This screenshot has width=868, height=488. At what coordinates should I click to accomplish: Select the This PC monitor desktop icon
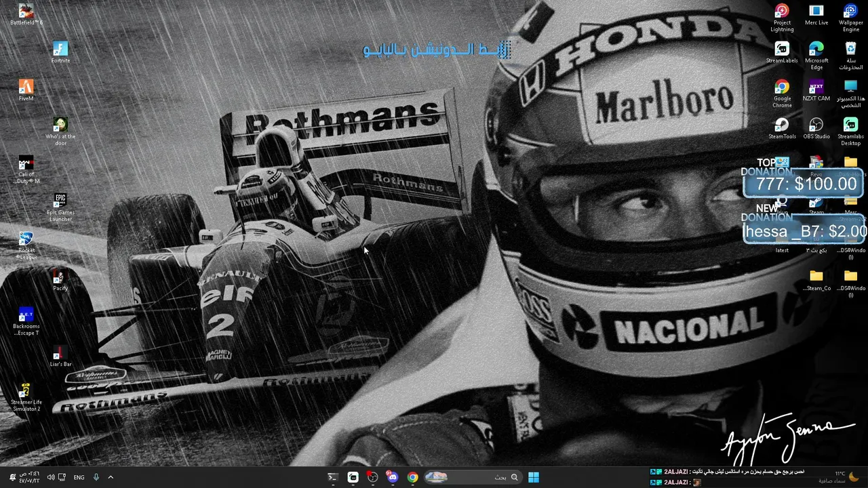tap(850, 94)
